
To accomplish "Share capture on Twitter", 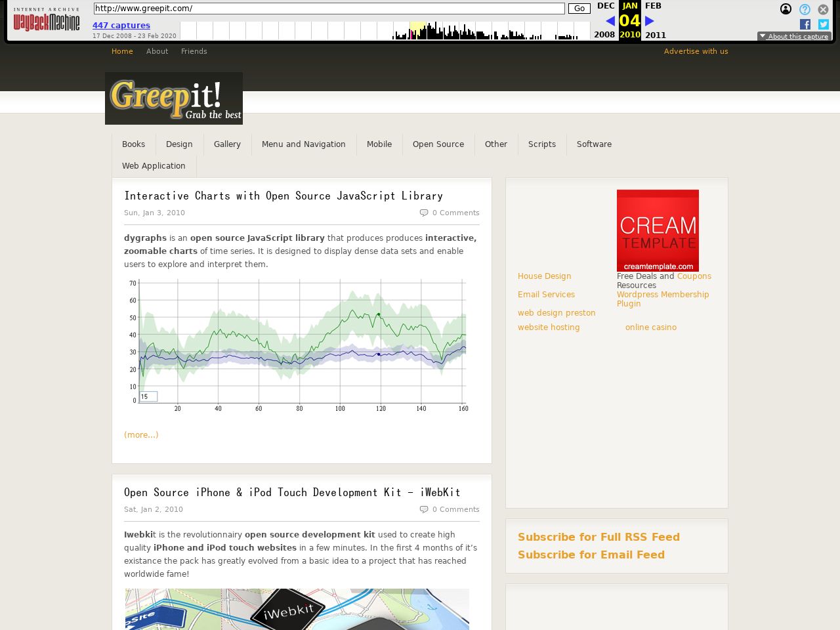I will [x=824, y=24].
